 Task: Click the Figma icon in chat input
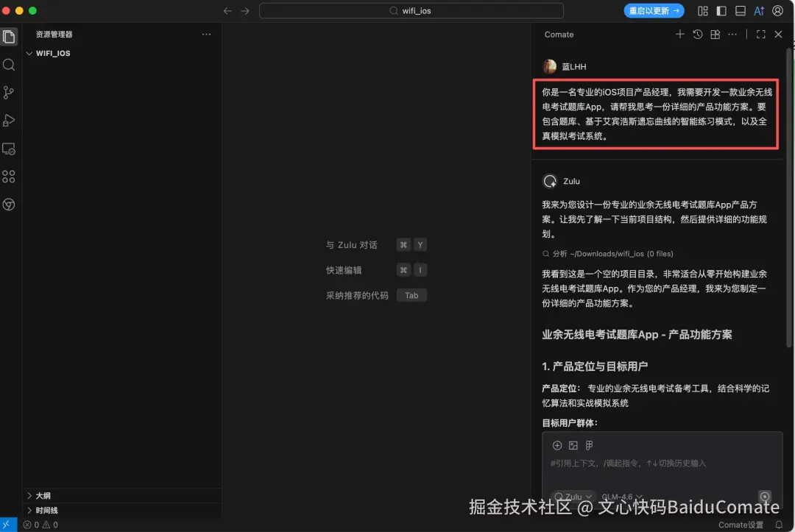[x=589, y=445]
